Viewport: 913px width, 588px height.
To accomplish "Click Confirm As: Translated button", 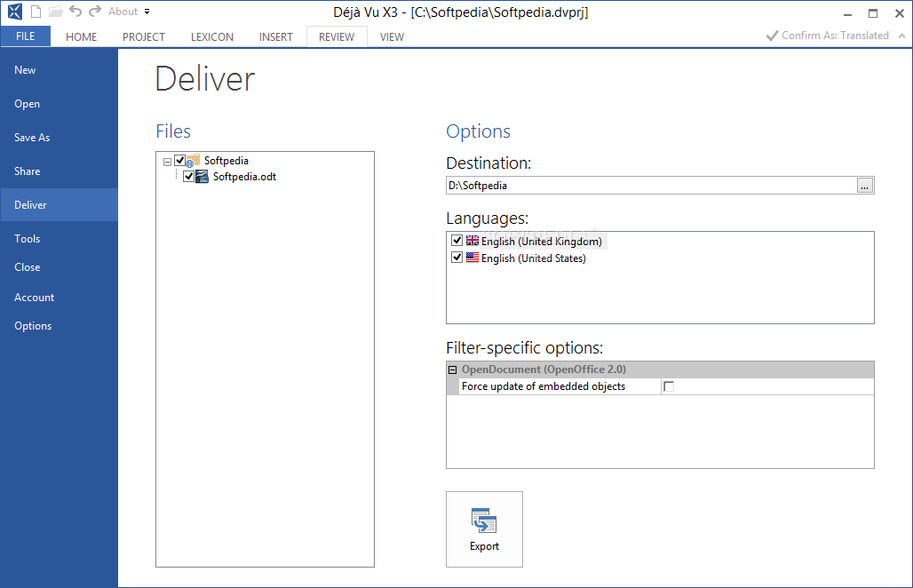I will click(828, 36).
